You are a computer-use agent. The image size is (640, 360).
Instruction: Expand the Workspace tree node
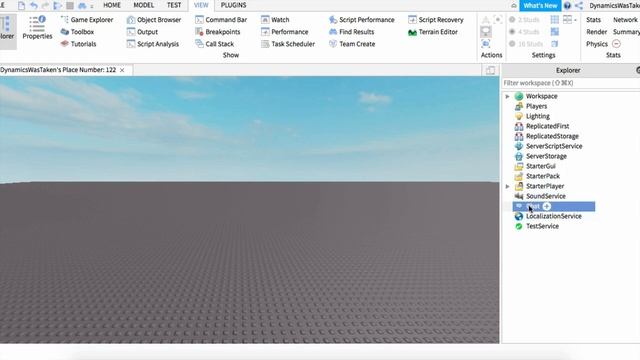507,96
